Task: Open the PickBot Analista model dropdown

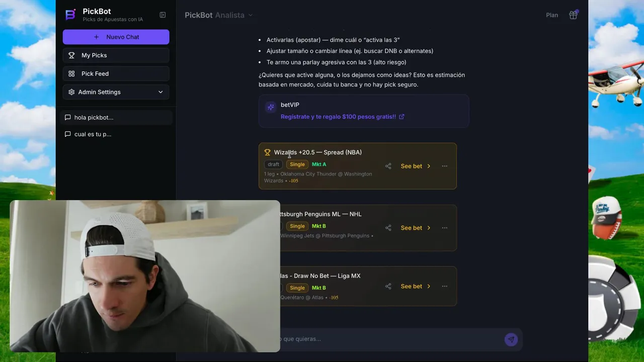Action: (x=219, y=15)
